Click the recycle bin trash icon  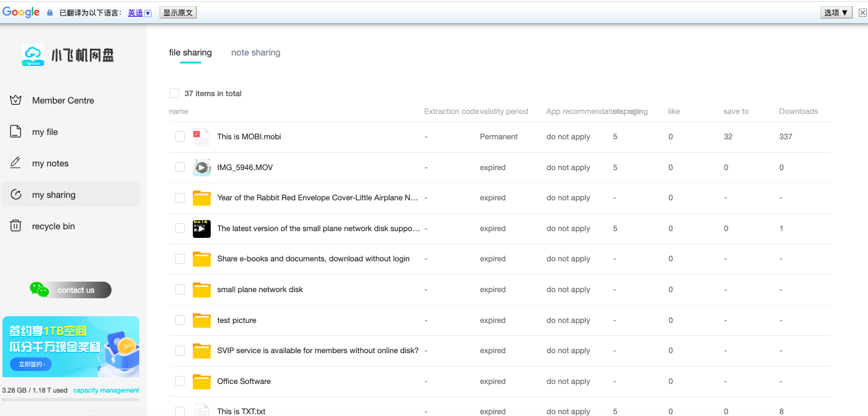[15, 226]
